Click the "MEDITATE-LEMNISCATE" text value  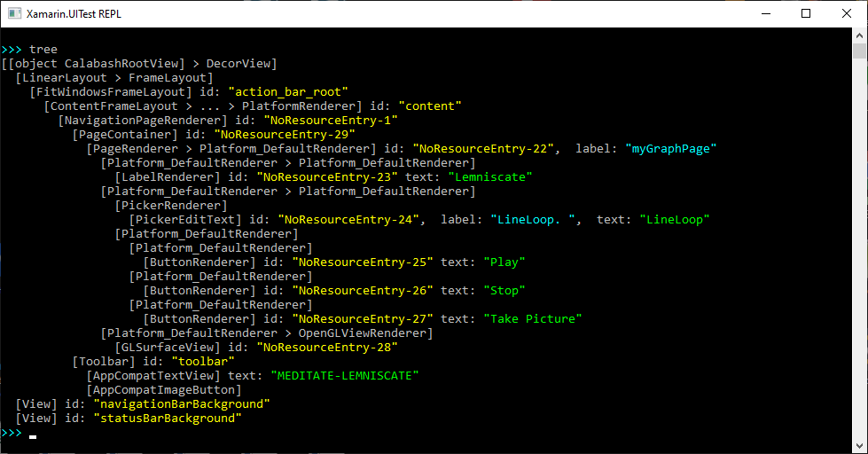click(345, 376)
